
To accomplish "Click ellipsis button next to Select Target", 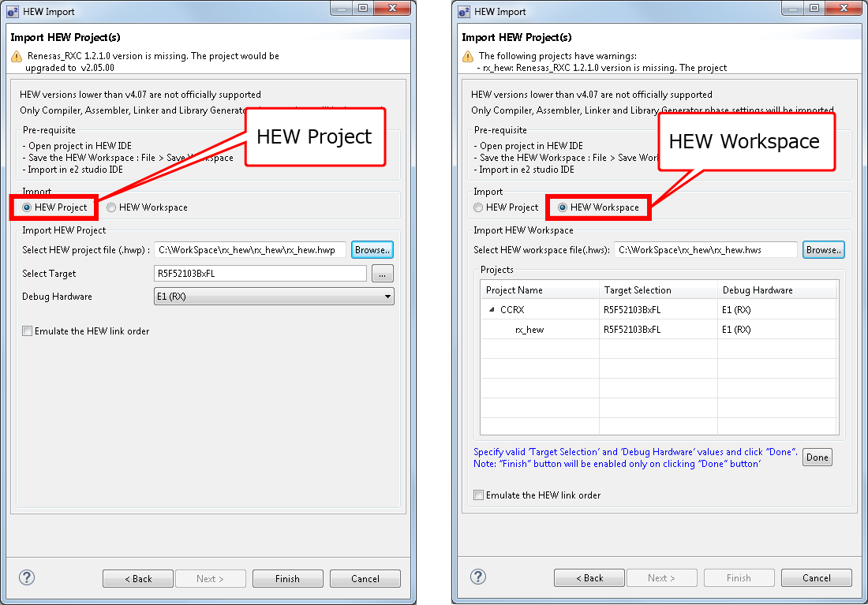I will (383, 274).
